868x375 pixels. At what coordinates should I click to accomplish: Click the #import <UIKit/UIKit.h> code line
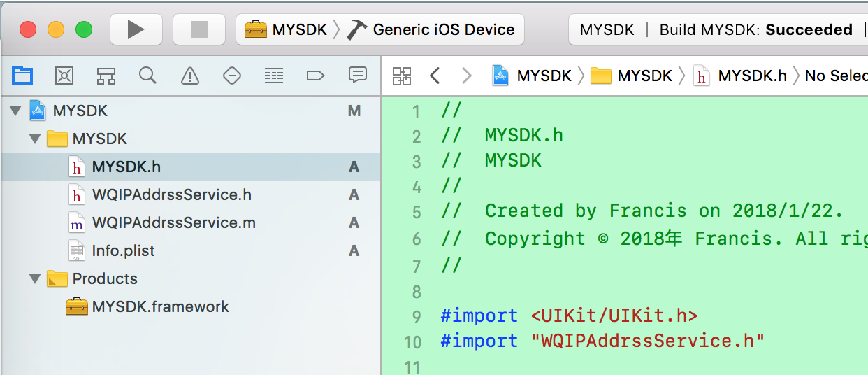pos(569,316)
